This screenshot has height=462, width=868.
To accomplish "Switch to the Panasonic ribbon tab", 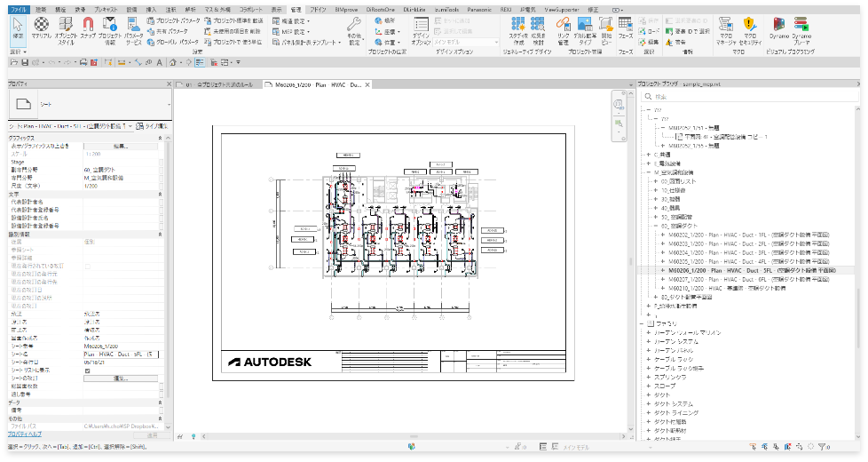I will pos(479,10).
